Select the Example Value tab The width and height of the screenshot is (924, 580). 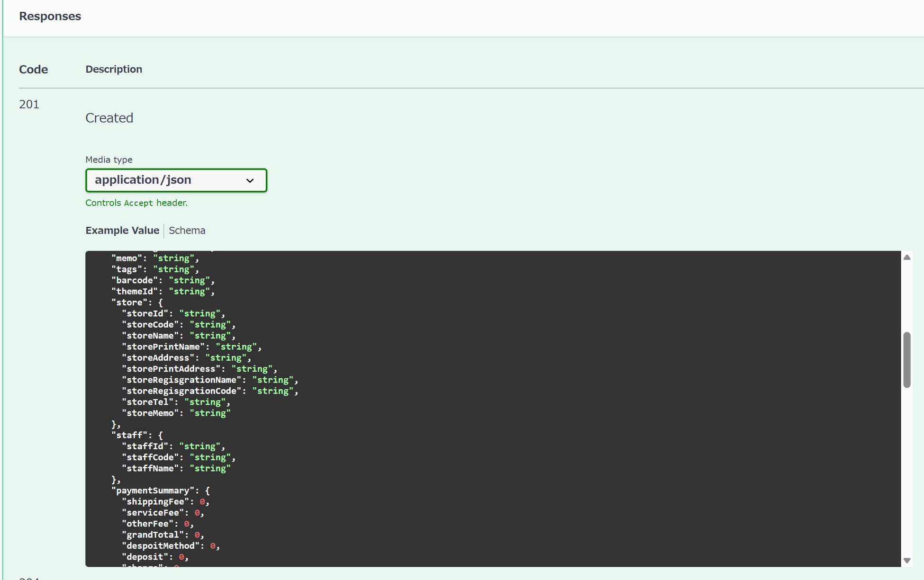pyautogui.click(x=122, y=231)
